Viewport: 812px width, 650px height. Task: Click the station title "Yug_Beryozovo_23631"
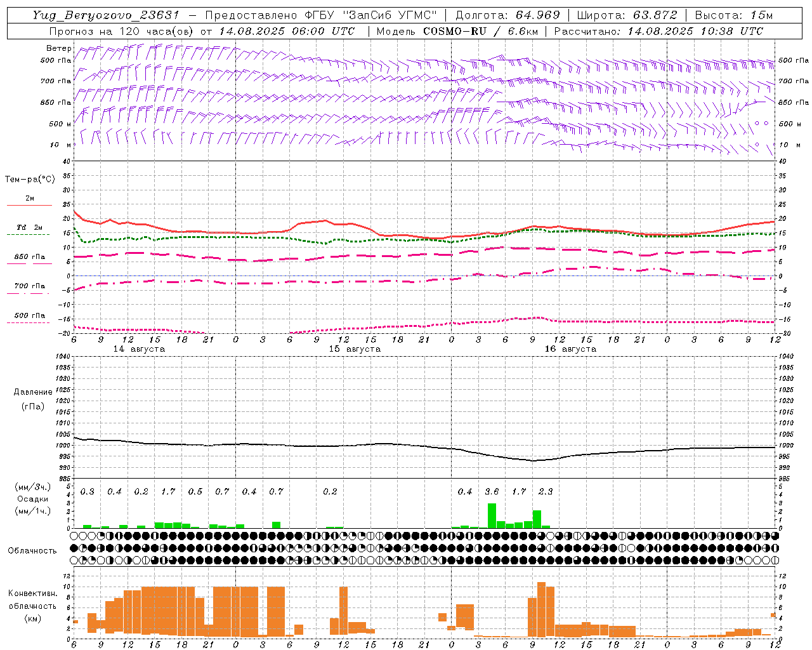click(106, 15)
